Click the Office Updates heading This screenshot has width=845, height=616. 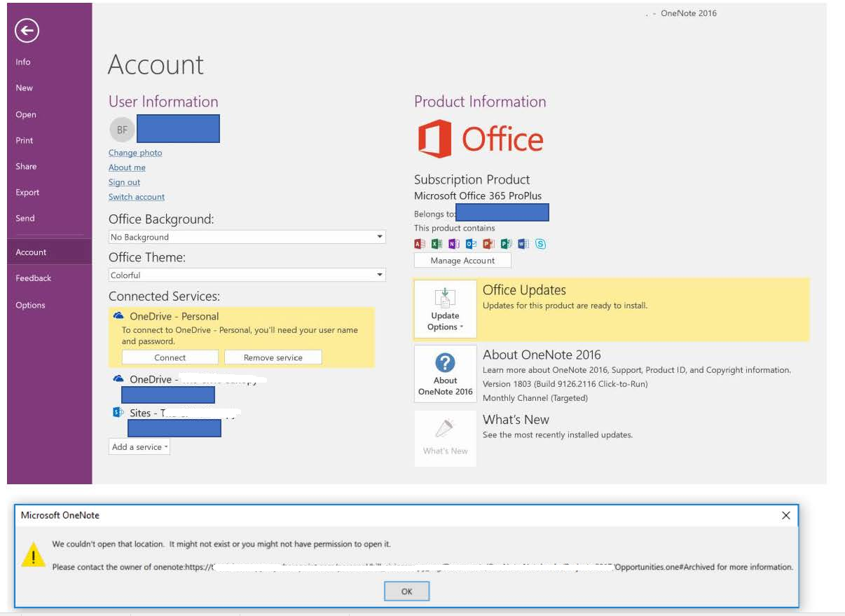(x=524, y=289)
